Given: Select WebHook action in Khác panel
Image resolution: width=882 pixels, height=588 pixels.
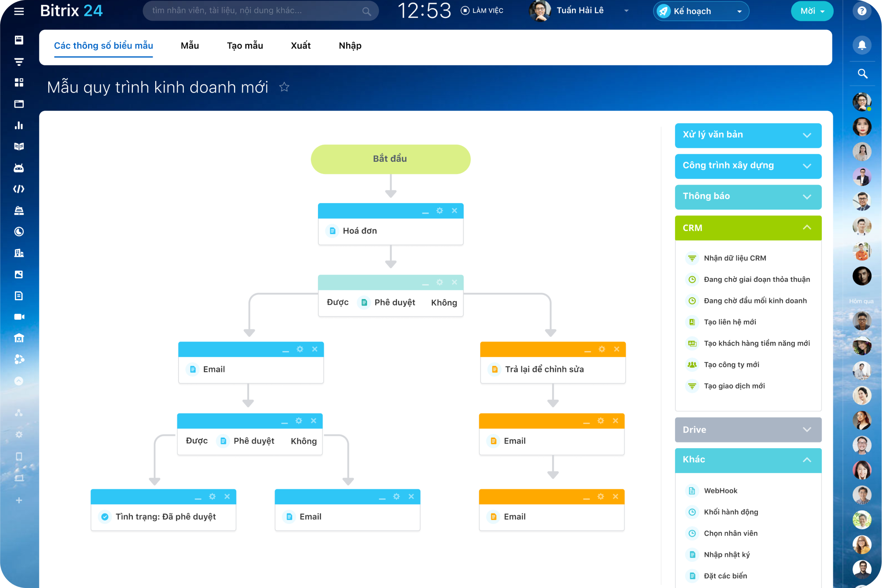Looking at the screenshot, I should [x=720, y=491].
